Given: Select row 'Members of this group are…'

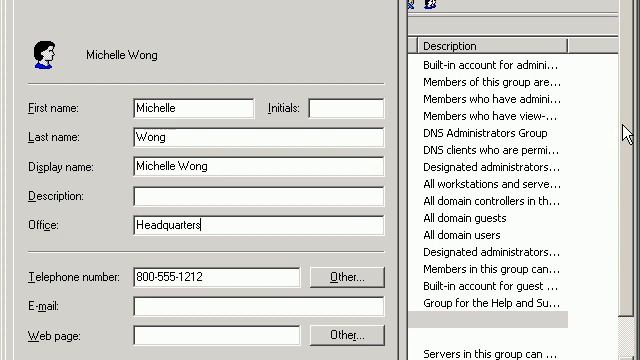Looking at the screenshot, I should tap(492, 82).
